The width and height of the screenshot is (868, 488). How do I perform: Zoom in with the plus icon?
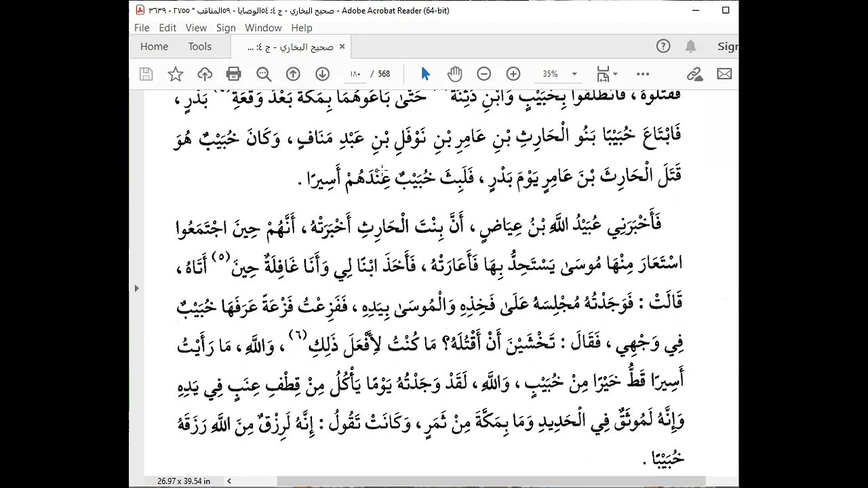pos(513,74)
